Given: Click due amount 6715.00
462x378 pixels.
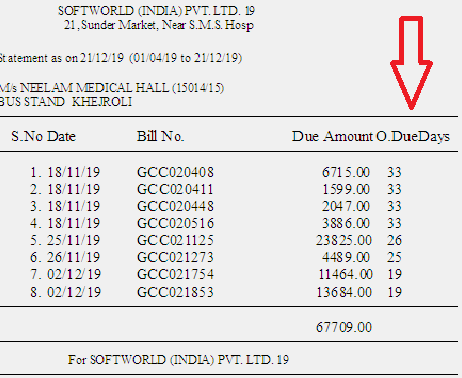Looking at the screenshot, I should click(346, 172).
